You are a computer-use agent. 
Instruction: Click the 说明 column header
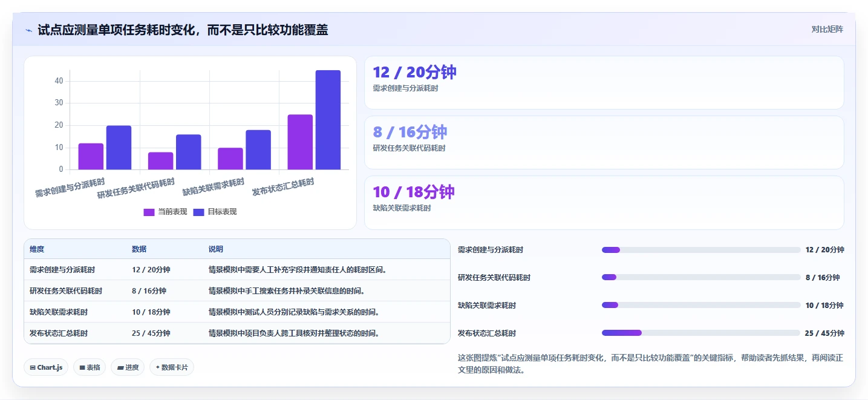[x=216, y=249]
